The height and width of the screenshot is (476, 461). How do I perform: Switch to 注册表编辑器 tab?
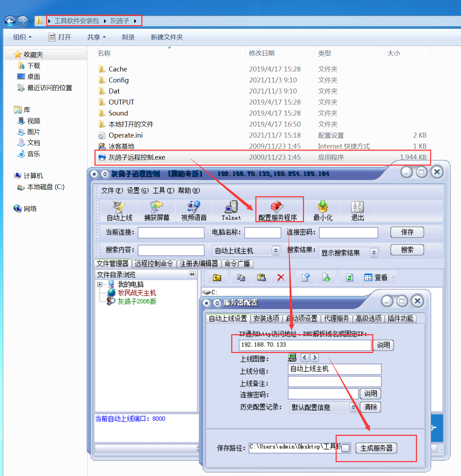(199, 264)
